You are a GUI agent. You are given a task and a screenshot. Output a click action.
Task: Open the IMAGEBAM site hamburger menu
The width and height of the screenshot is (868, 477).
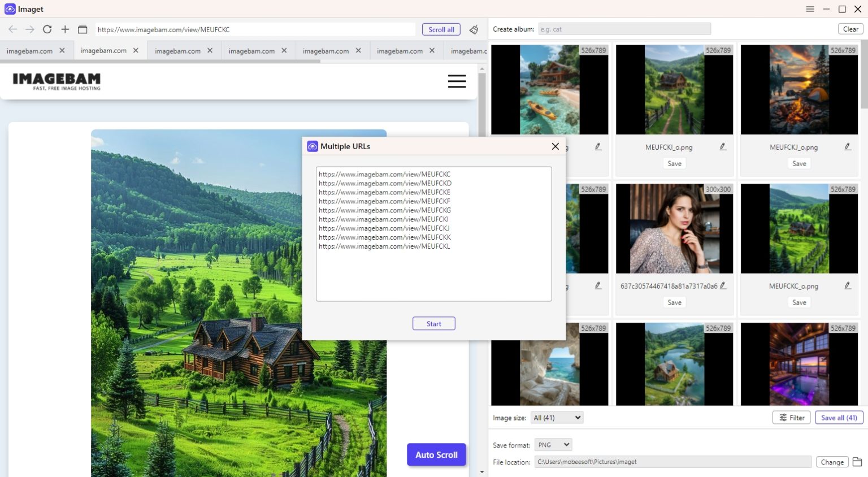coord(457,81)
